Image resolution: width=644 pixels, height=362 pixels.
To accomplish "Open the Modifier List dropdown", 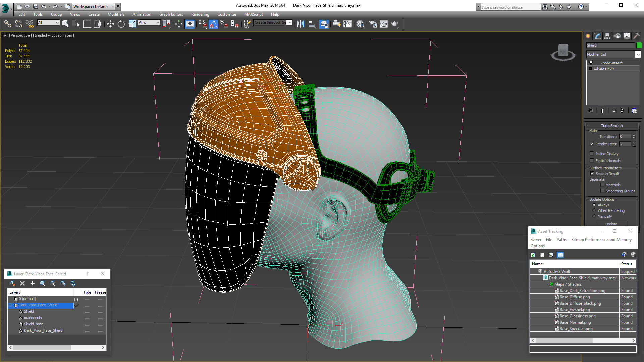I will coord(638,54).
